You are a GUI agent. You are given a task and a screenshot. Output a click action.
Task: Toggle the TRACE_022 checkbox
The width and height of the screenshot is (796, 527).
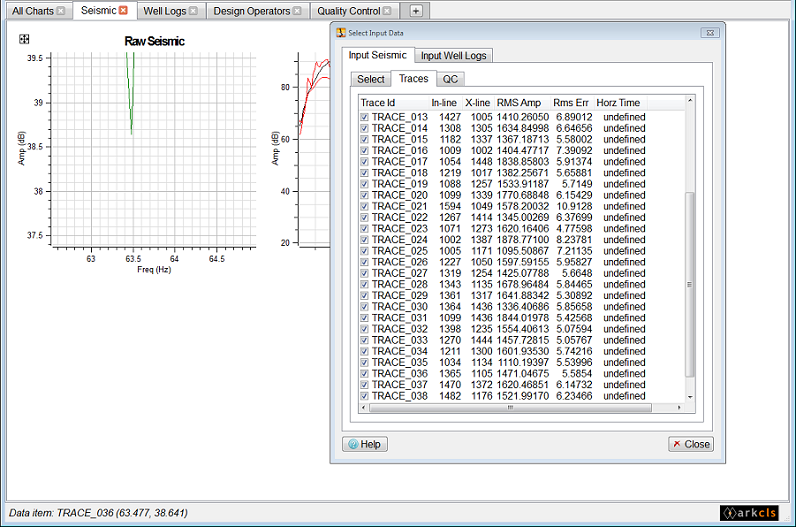click(x=364, y=217)
